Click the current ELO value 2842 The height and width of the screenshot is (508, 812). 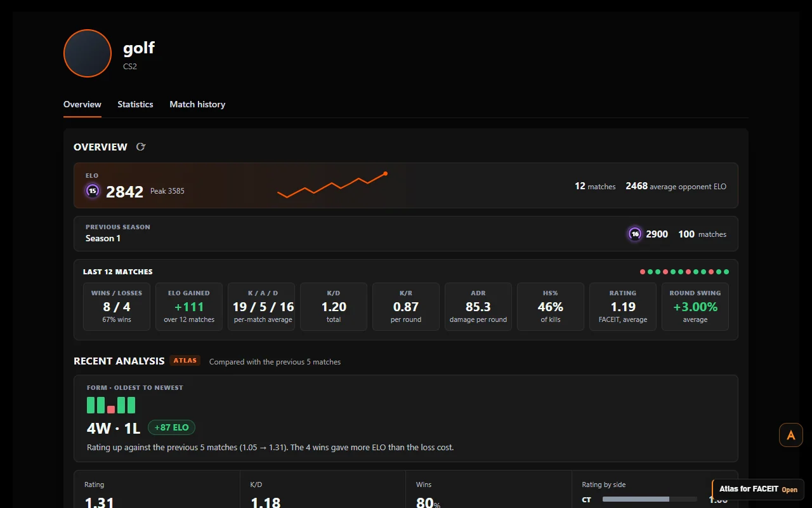point(124,192)
